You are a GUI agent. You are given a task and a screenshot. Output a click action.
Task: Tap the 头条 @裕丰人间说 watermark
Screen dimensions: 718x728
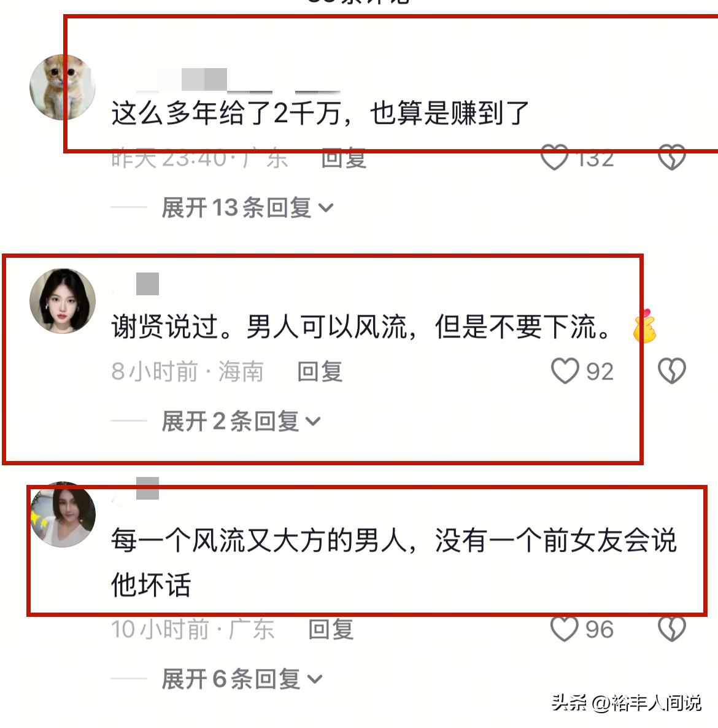pos(627,703)
